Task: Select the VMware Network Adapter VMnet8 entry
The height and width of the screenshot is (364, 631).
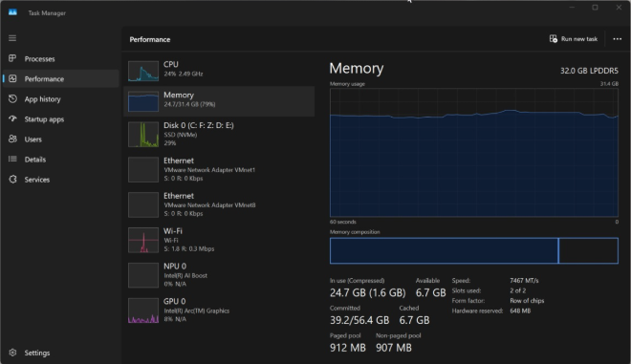Action: pos(219,204)
